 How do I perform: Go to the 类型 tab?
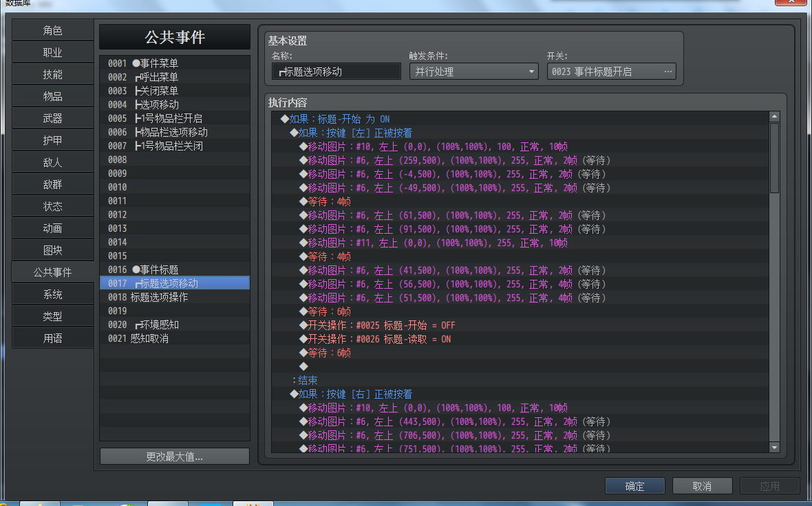52,316
